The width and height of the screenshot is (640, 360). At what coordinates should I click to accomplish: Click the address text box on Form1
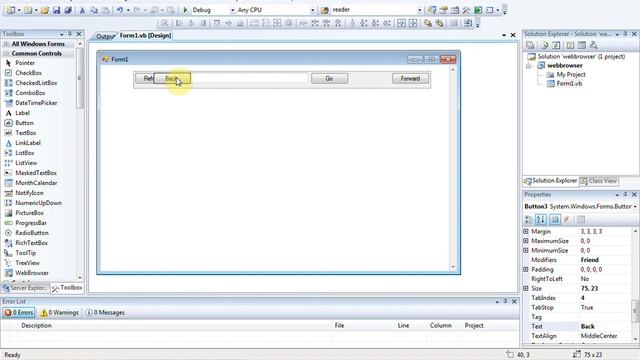click(249, 78)
